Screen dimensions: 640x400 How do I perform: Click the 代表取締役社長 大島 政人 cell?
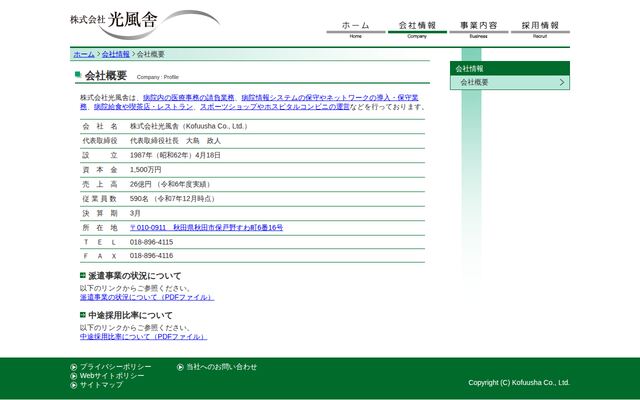[x=175, y=141]
